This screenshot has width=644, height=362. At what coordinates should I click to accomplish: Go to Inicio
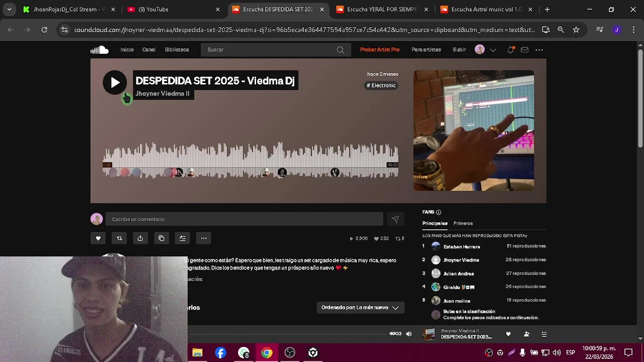click(x=127, y=50)
